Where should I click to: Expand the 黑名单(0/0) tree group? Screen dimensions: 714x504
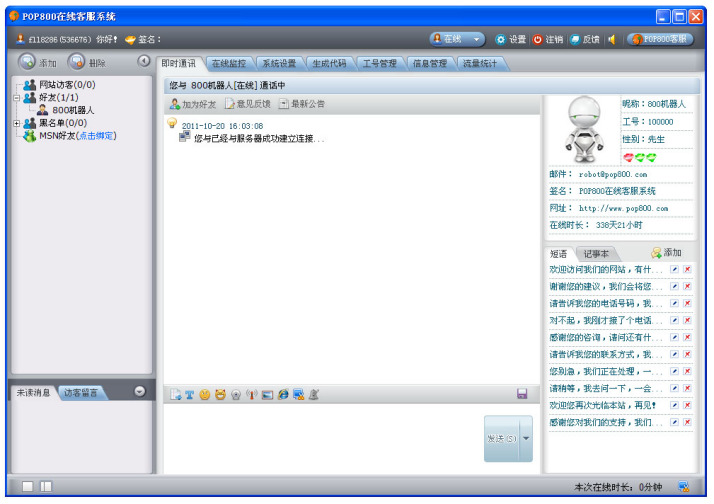pyautogui.click(x=17, y=123)
